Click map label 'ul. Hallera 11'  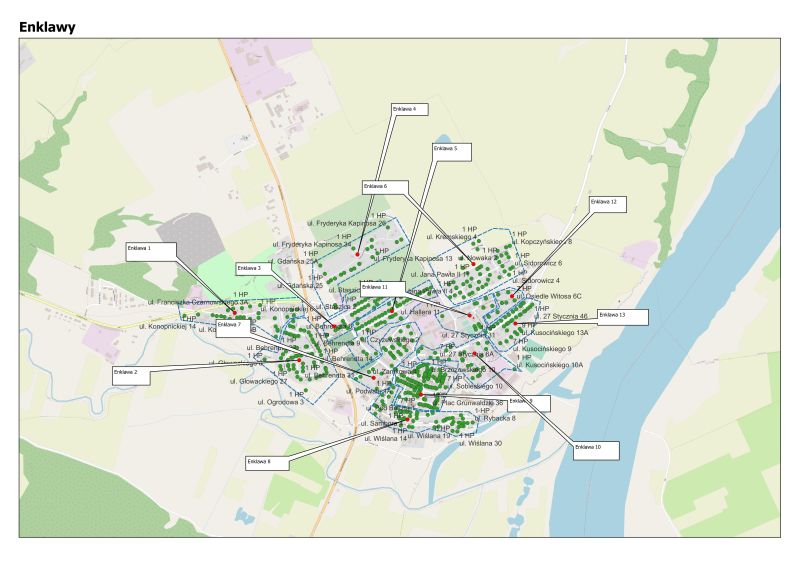click(x=420, y=312)
